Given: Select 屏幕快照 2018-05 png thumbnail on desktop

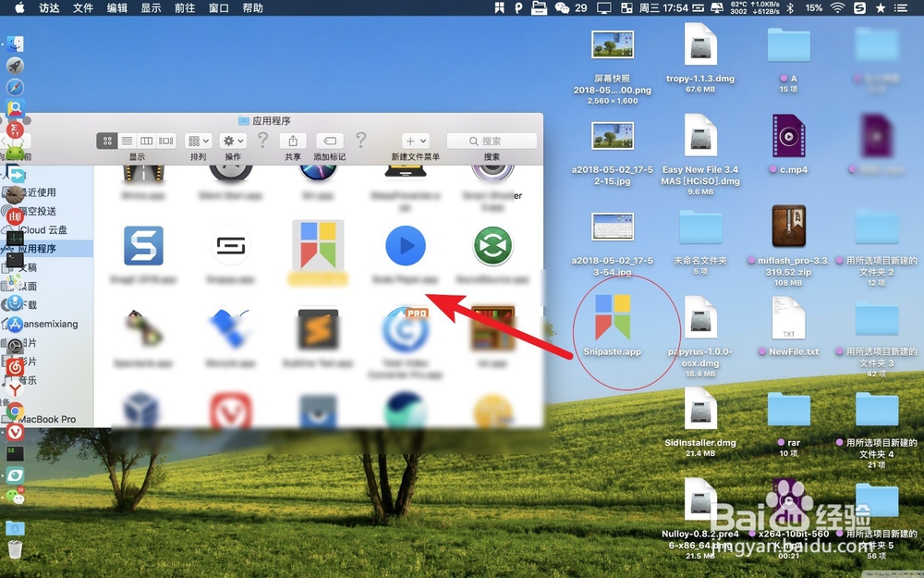Looking at the screenshot, I should [613, 44].
